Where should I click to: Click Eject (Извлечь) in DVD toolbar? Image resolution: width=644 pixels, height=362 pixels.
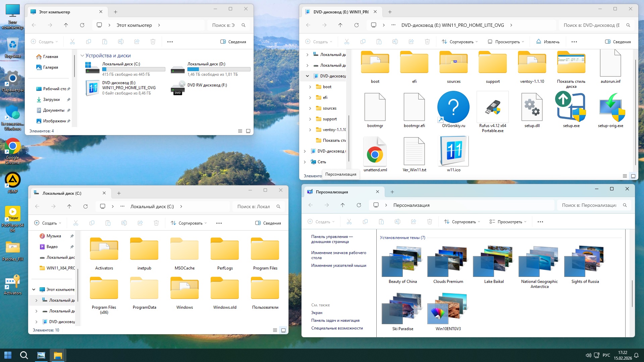547,42
